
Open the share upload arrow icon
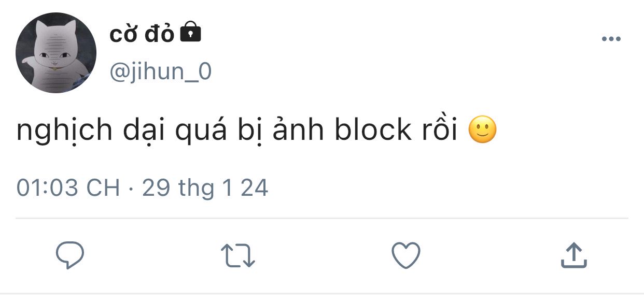click(x=574, y=255)
